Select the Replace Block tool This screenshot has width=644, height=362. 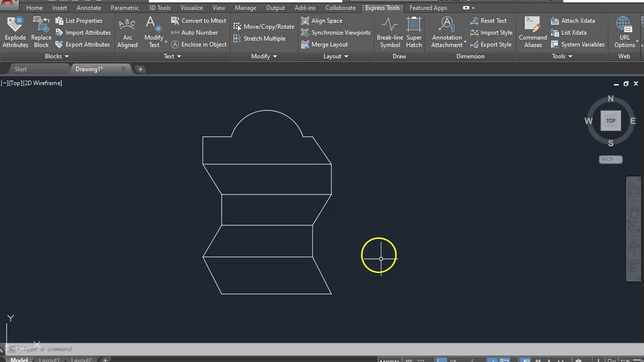pos(41,32)
